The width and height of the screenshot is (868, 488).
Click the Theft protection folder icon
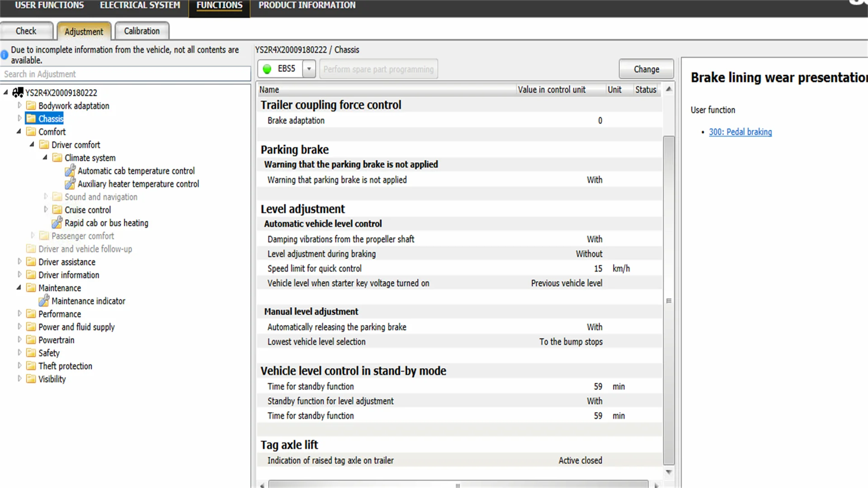(31, 366)
